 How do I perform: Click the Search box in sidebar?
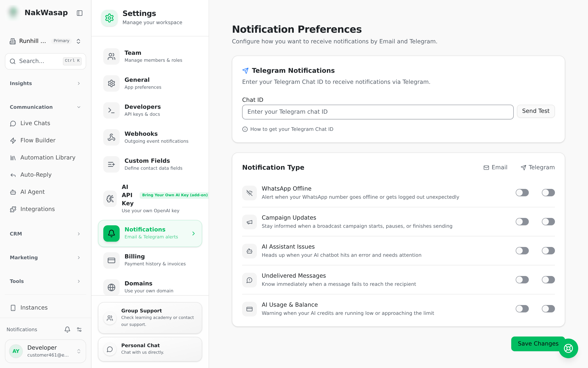[x=46, y=61]
